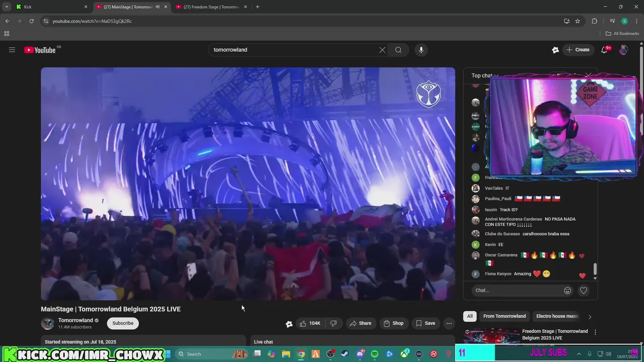Open Freedom Stage Tomorrowland Belgium 2025 title
This screenshot has width=644, height=362.
click(555, 334)
